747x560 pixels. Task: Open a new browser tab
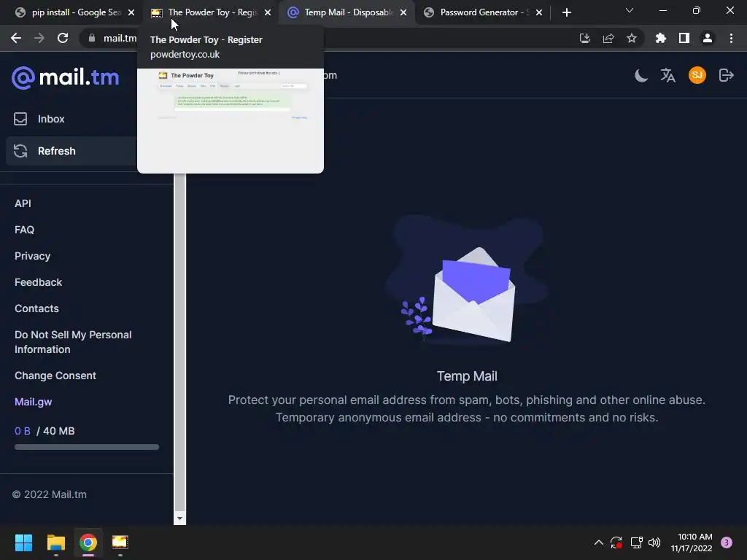pos(566,12)
